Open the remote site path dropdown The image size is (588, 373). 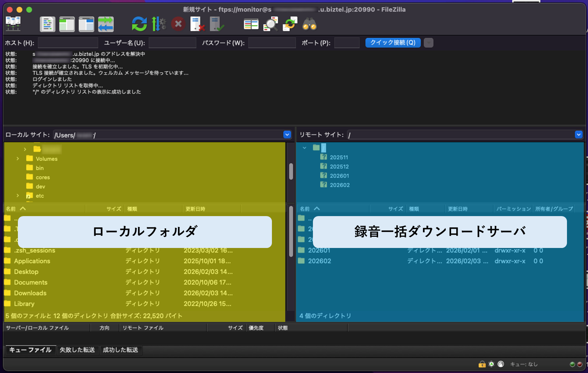tap(578, 135)
